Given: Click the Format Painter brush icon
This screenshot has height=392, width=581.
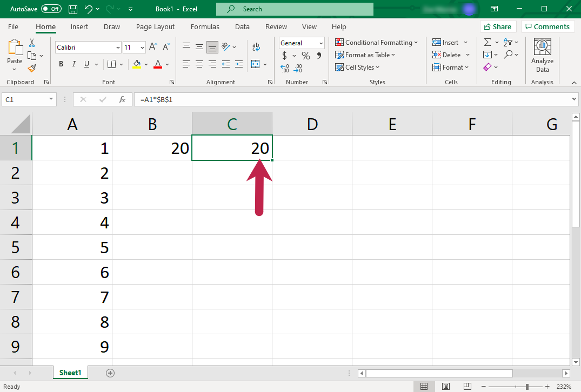Looking at the screenshot, I should pyautogui.click(x=32, y=68).
